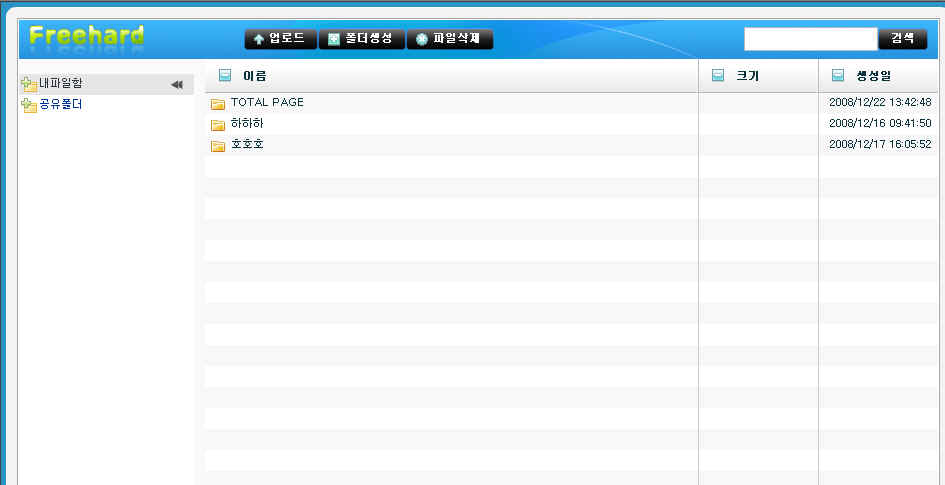945x485 pixels.
Task: Click the icon beside 생성일 header
Action: pyautogui.click(x=838, y=75)
